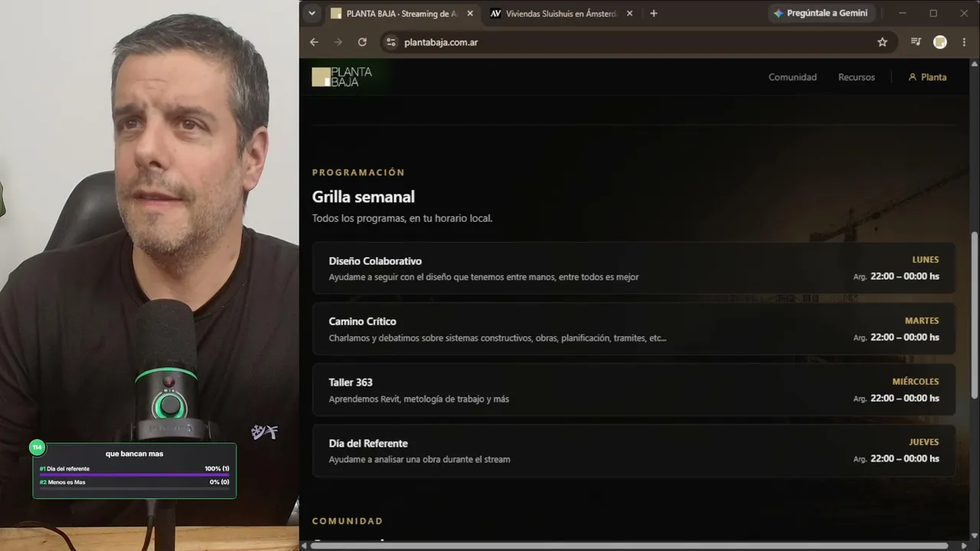Open the Taller 363 program card
The width and height of the screenshot is (980, 551).
(634, 390)
